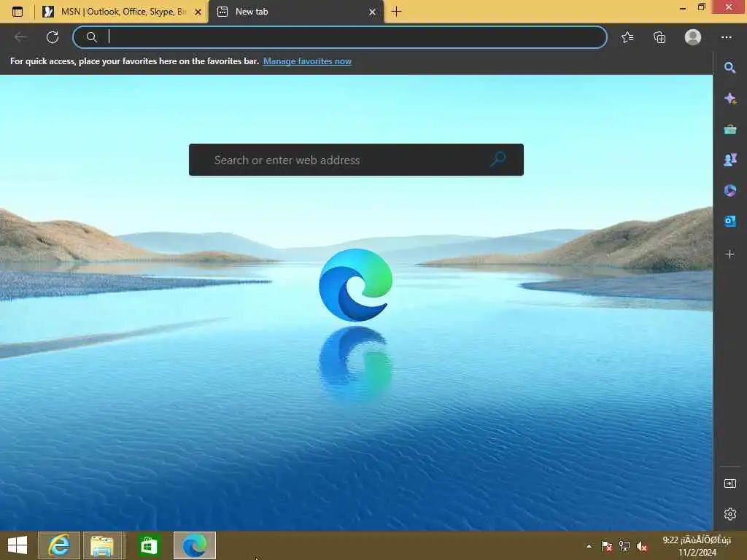Screen dimensions: 747x560
Task: Launch Internet Explorer from taskbar
Action: [x=58, y=545]
